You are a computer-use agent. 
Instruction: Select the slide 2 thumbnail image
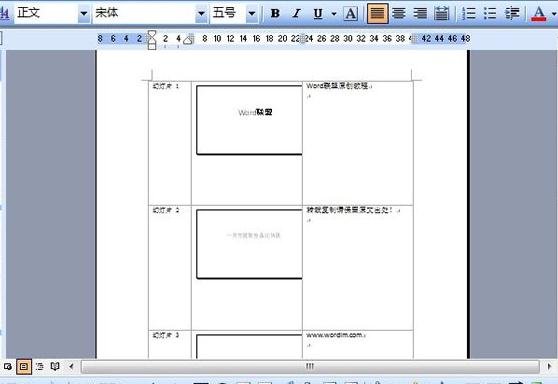[249, 244]
